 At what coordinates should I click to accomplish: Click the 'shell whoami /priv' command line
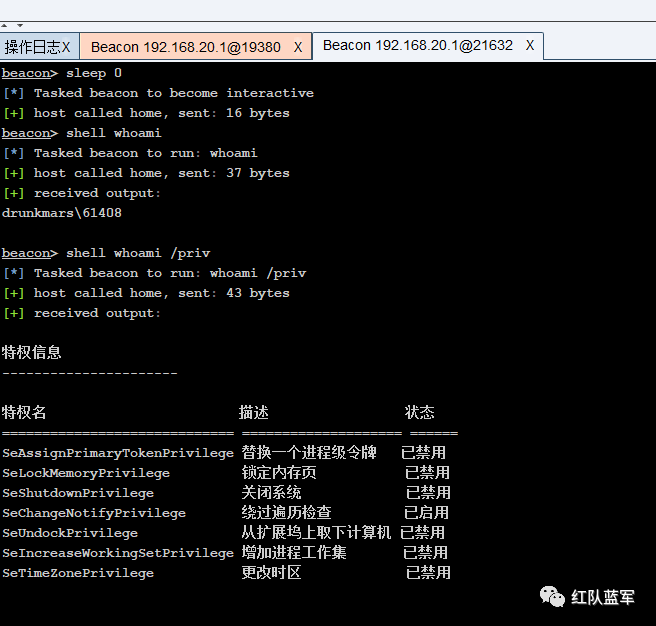[x=106, y=253]
